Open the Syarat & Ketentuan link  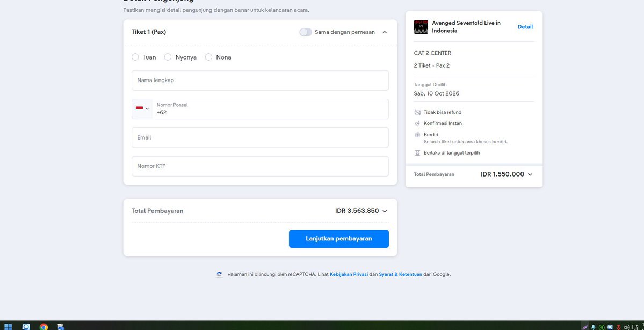[401, 274]
